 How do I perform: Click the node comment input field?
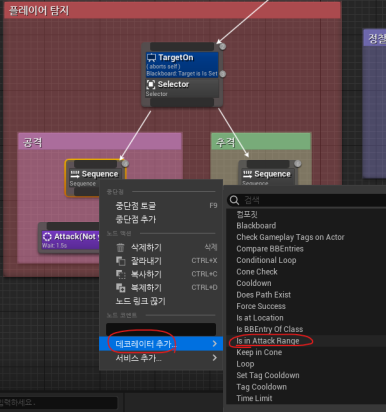(161, 329)
